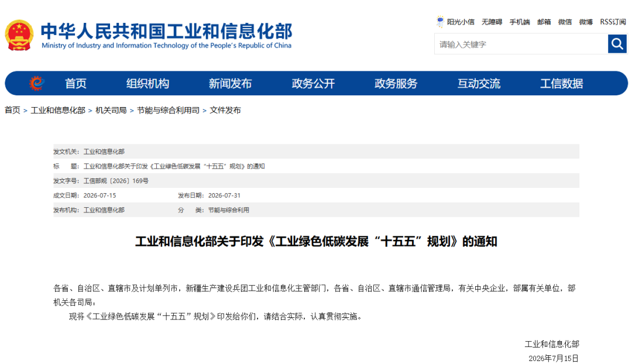Open the 组织机构 menu item
Image resolution: width=632 pixels, height=364 pixels.
coord(147,84)
